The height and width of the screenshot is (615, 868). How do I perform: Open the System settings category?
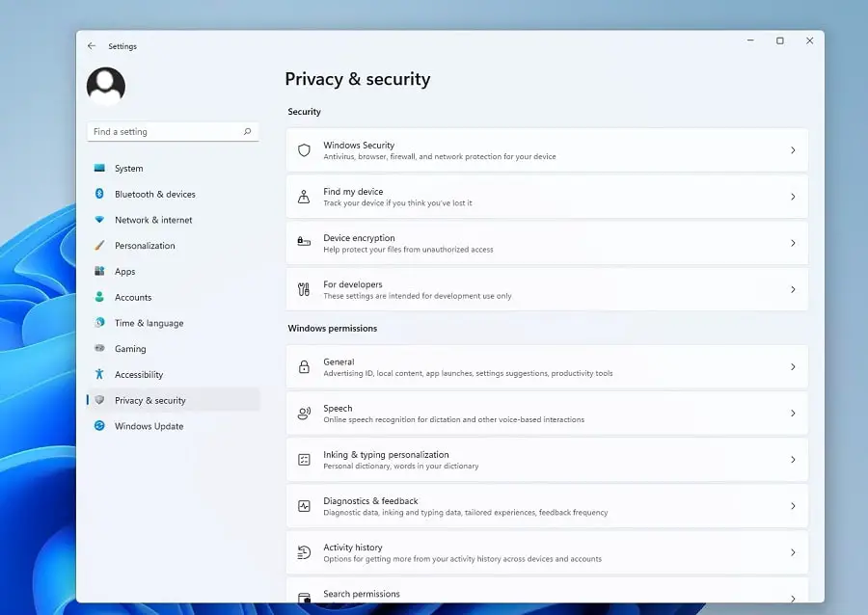(x=173, y=168)
